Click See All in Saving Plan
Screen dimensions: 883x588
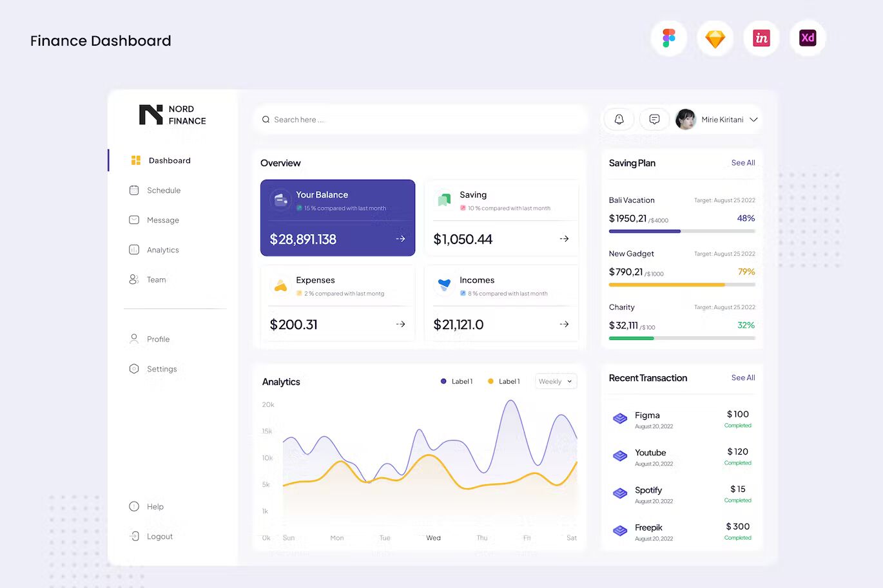[742, 163]
